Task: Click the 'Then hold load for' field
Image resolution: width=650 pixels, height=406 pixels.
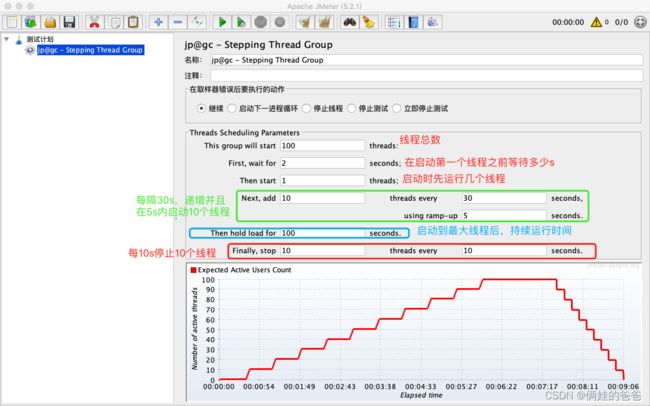Action: [322, 233]
